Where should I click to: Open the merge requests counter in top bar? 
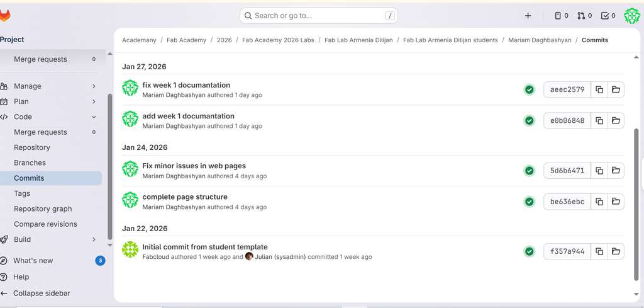[584, 16]
